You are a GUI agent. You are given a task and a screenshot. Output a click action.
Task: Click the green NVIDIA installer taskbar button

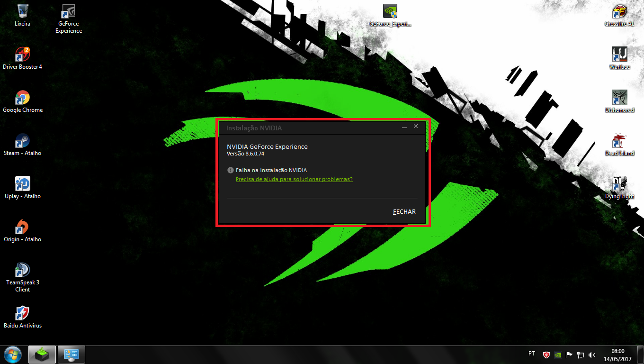coord(42,355)
